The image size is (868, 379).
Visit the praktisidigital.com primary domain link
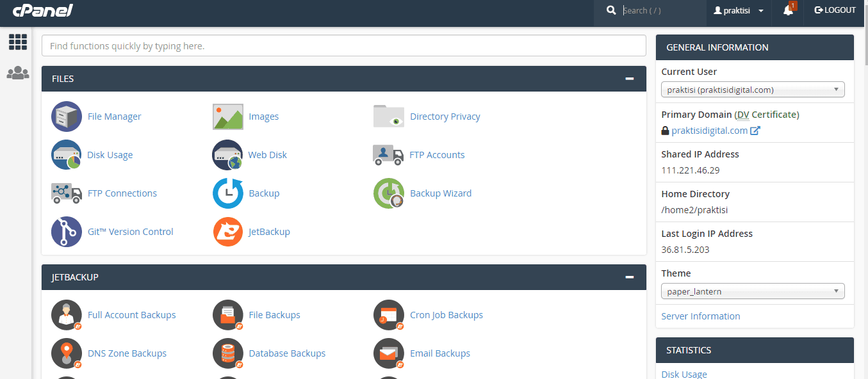coord(709,131)
